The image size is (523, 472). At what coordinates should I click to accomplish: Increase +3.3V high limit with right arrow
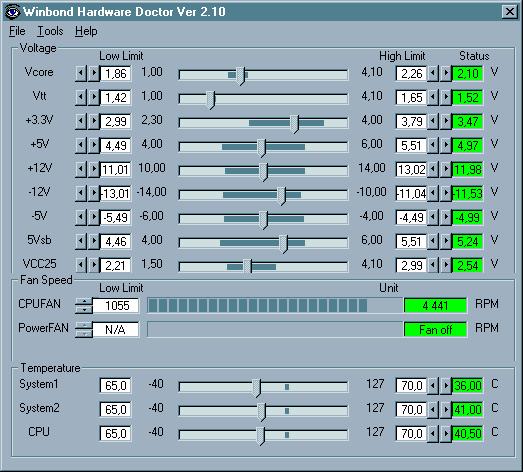(446, 121)
